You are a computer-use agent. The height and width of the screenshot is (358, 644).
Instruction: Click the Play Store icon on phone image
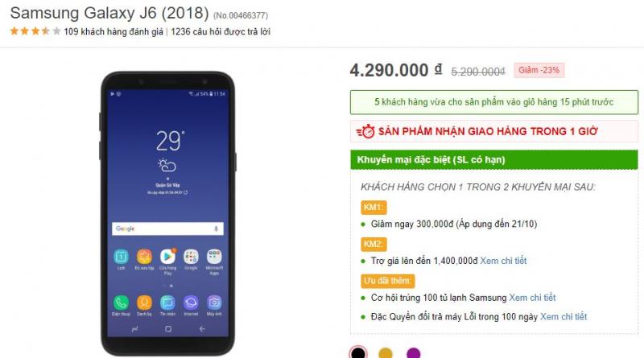167,256
